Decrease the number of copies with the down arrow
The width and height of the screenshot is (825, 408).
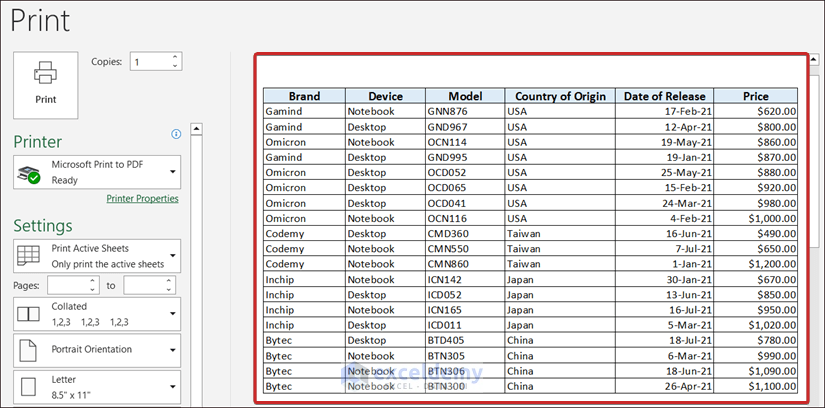(x=175, y=66)
